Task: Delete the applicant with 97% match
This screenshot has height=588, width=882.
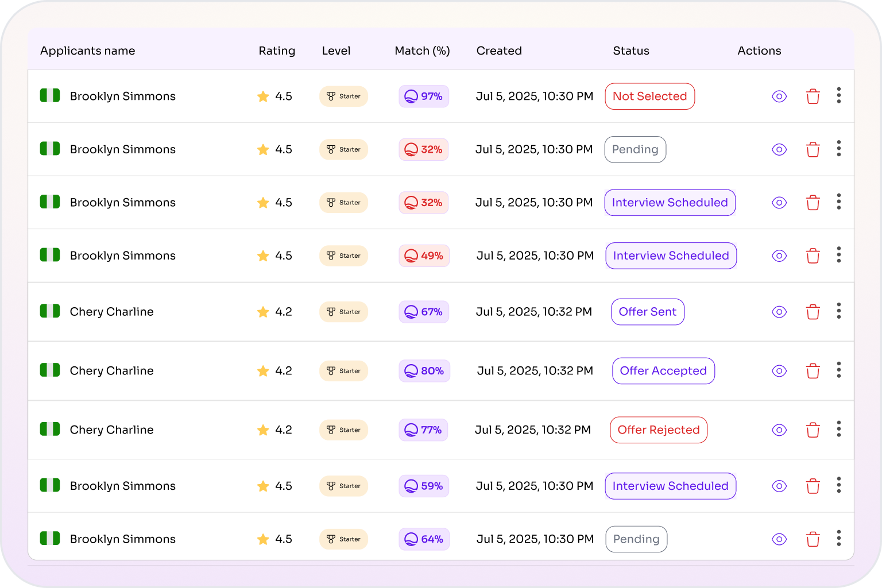Action: (813, 96)
